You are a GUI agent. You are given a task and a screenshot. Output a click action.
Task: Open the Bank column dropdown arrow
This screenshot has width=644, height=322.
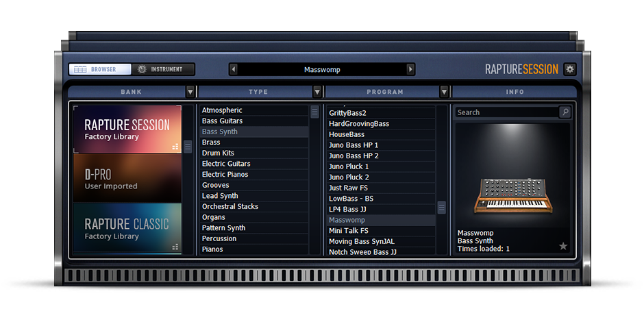(190, 92)
